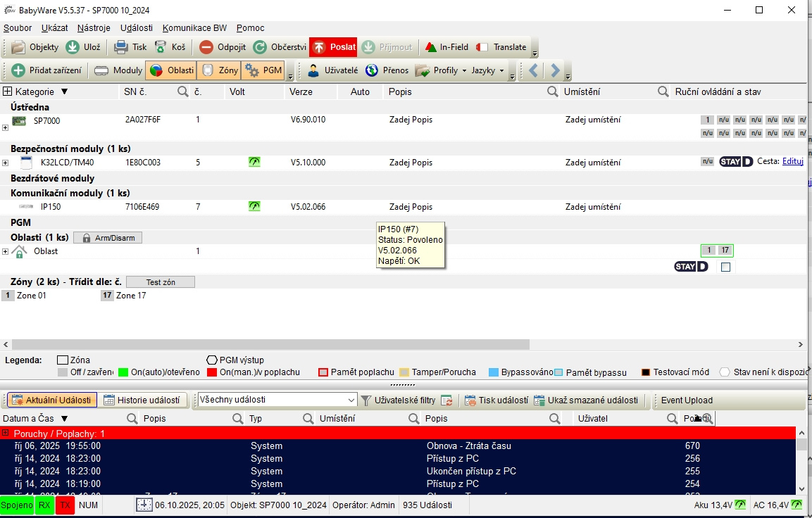Click the Přidat zařízení add device icon
Screen dimensions: 812x518
[18, 70]
